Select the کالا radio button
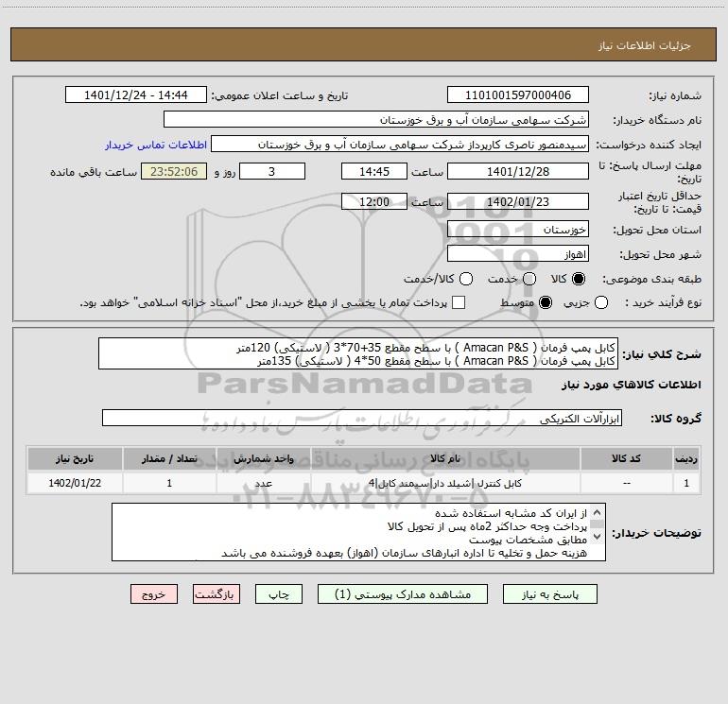Image resolution: width=728 pixels, height=704 pixels. coord(579,279)
